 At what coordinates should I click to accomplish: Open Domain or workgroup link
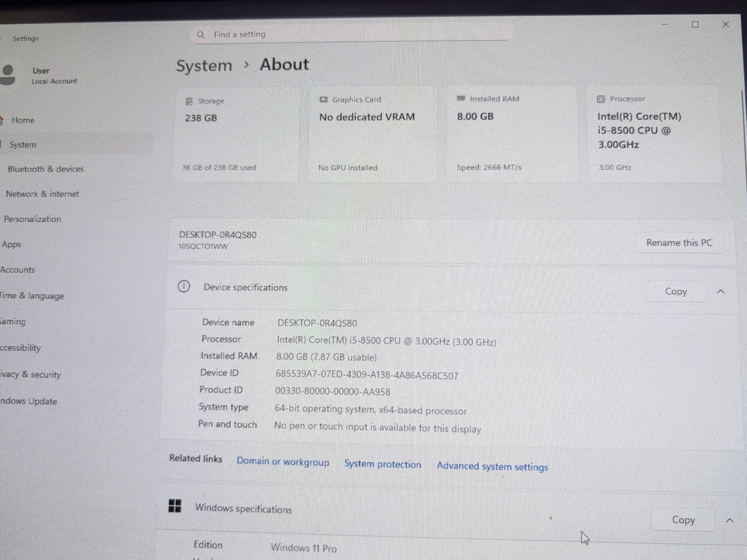point(283,462)
